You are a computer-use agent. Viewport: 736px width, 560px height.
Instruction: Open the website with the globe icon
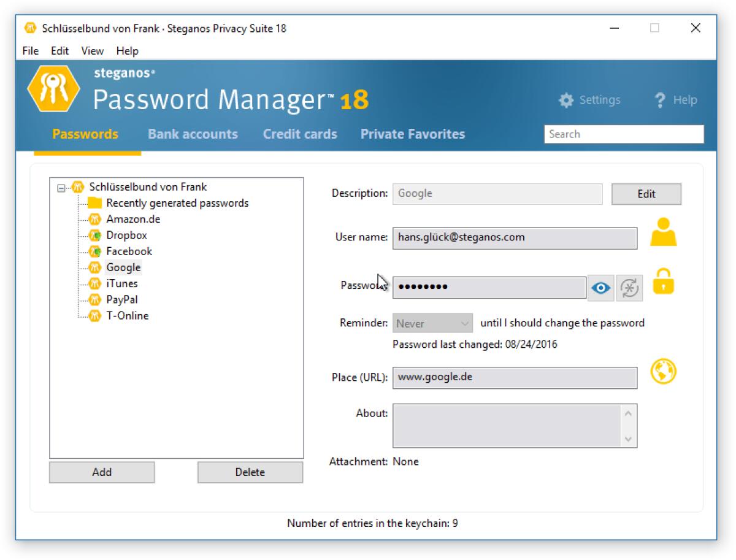click(x=663, y=371)
